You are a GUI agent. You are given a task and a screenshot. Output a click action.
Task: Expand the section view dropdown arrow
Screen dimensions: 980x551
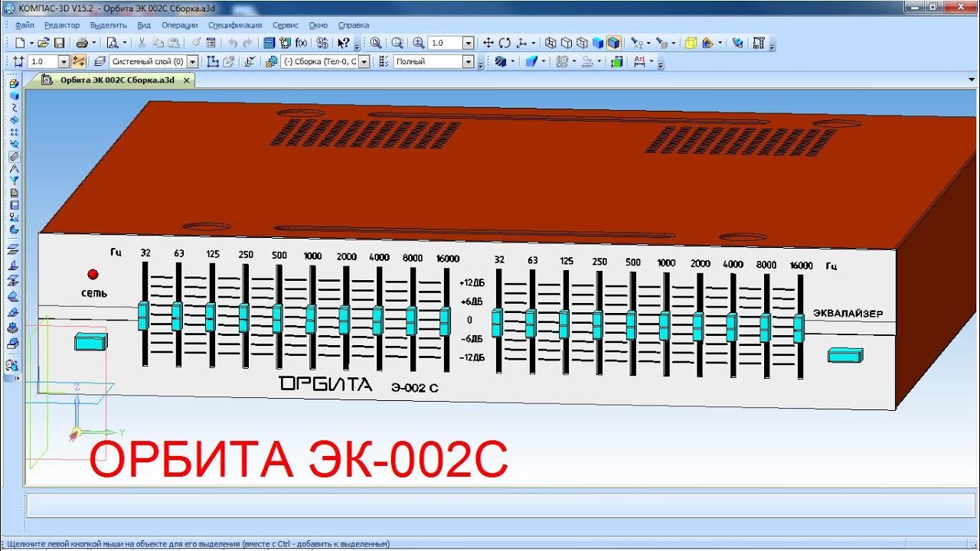(x=512, y=61)
